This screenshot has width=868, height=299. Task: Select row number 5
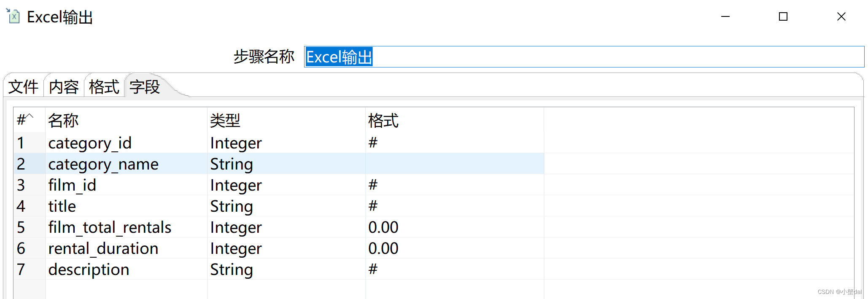click(x=30, y=227)
